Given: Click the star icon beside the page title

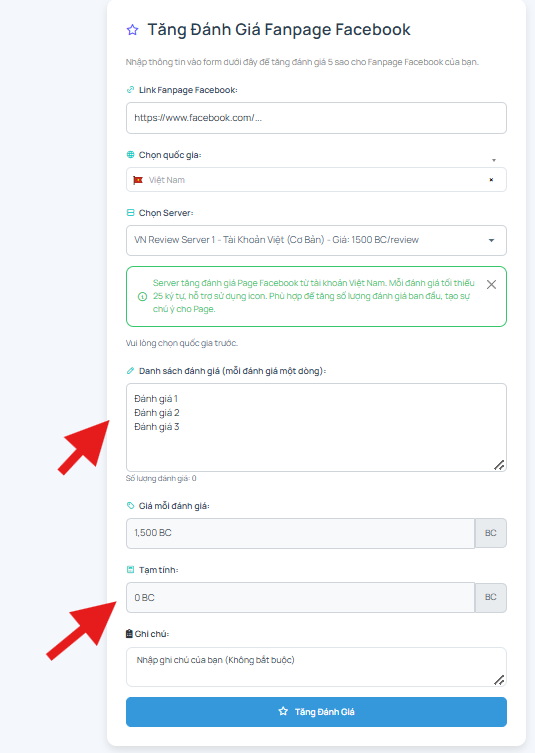Looking at the screenshot, I should (x=133, y=30).
